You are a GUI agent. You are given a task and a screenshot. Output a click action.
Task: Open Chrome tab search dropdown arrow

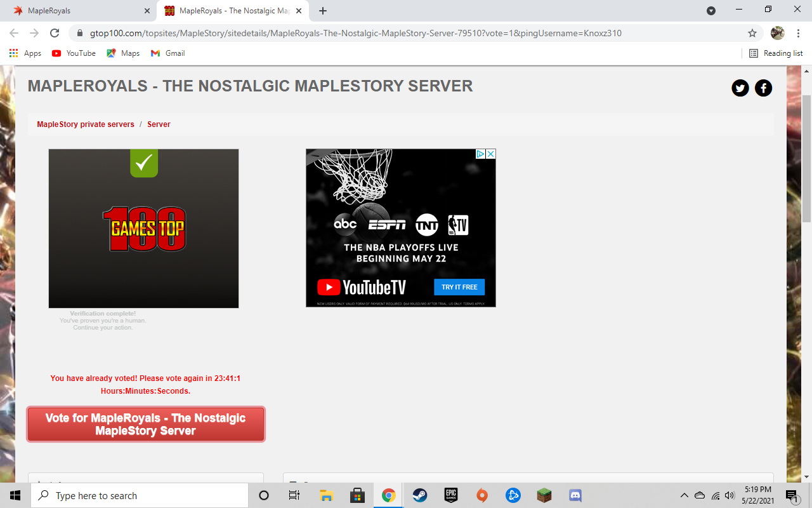click(x=711, y=11)
